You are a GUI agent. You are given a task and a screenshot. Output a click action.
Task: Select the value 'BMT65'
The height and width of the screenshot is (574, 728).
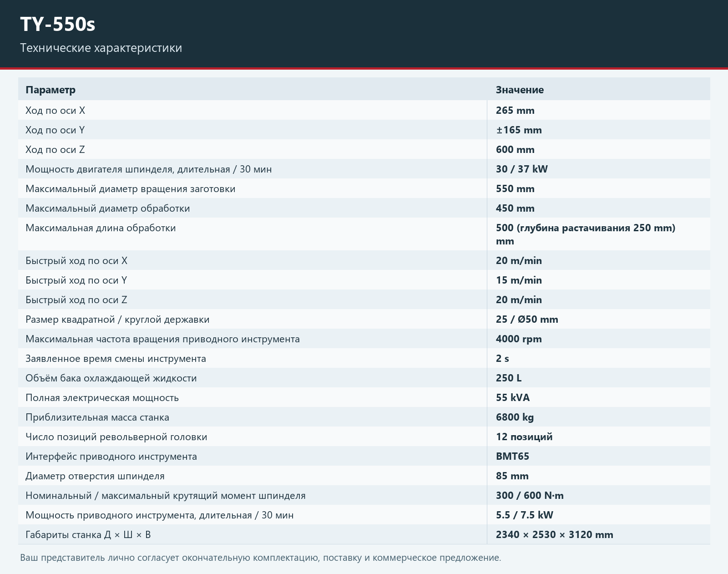click(x=512, y=456)
